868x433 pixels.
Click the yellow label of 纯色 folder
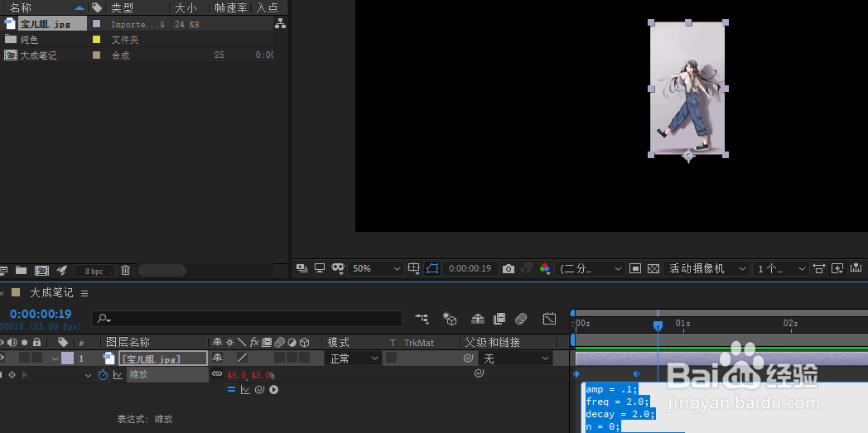coord(97,39)
